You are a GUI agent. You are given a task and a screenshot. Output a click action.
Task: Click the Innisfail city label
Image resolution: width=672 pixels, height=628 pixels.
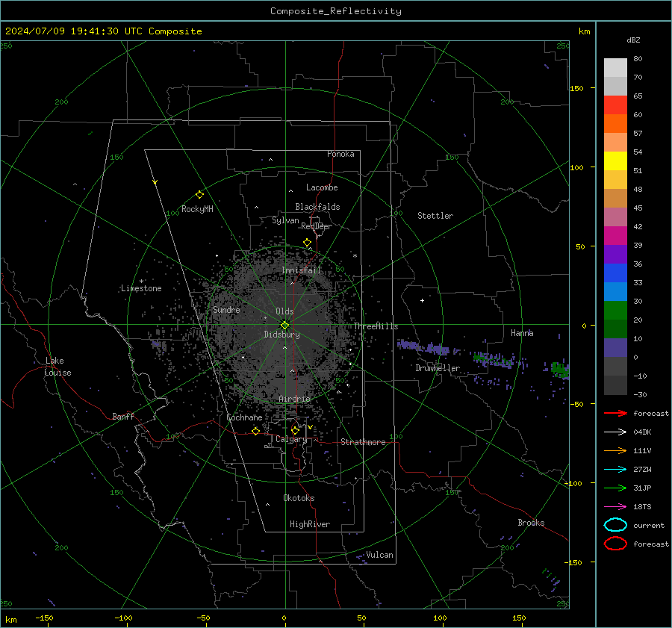[301, 270]
